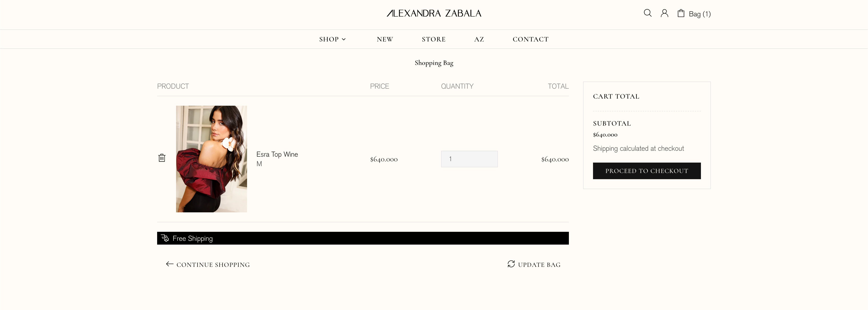This screenshot has width=868, height=310.
Task: Open the CONTACT page link
Action: 530,39
